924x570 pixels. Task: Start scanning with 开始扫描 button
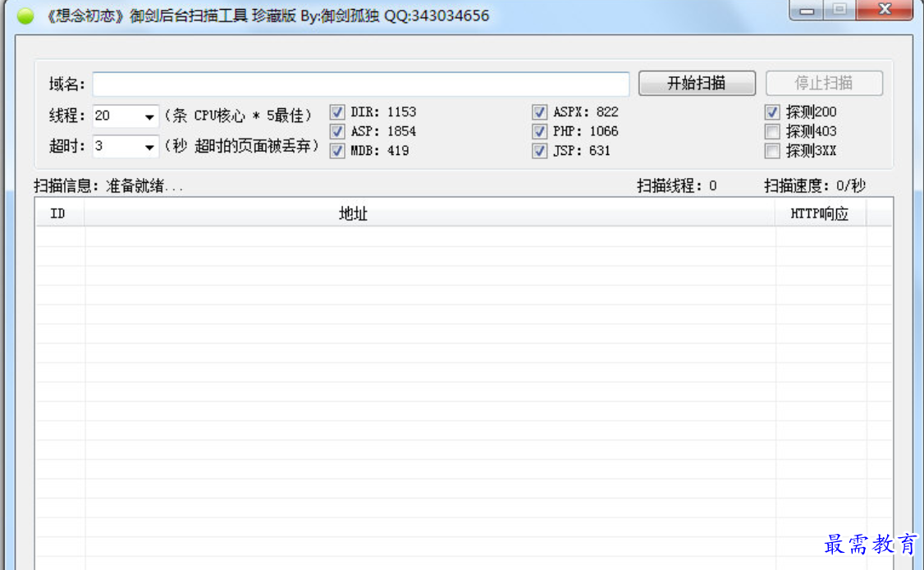coord(697,83)
